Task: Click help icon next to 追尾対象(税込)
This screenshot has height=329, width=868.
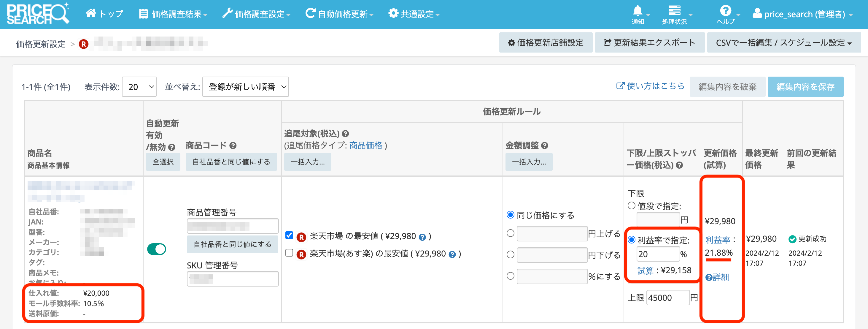Action: 345,134
